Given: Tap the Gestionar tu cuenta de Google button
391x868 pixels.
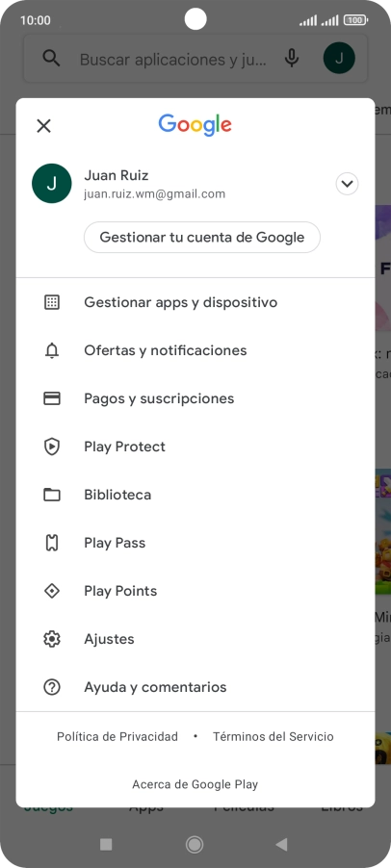Looking at the screenshot, I should (202, 238).
